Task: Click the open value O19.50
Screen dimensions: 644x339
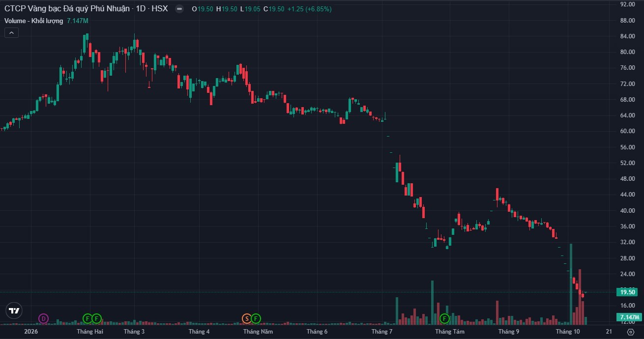Action: click(203, 9)
